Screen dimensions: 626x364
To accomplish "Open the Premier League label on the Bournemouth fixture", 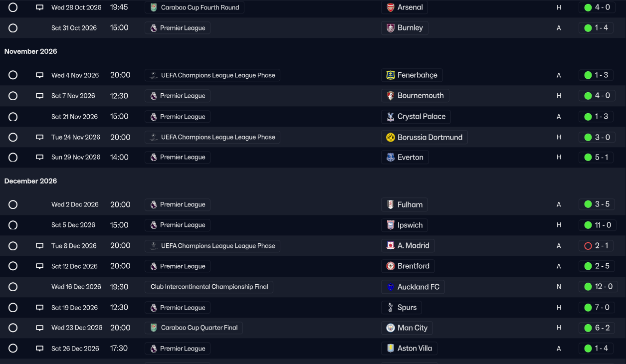I will [x=177, y=95].
